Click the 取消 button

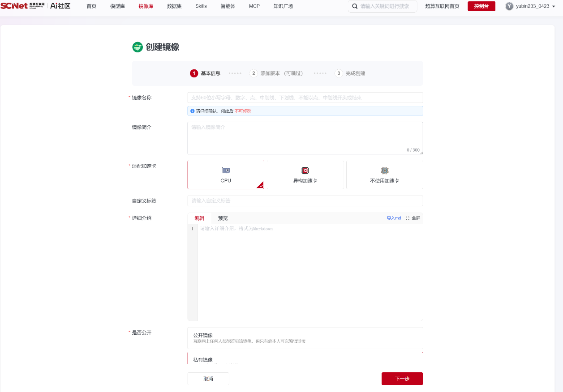[208, 379]
